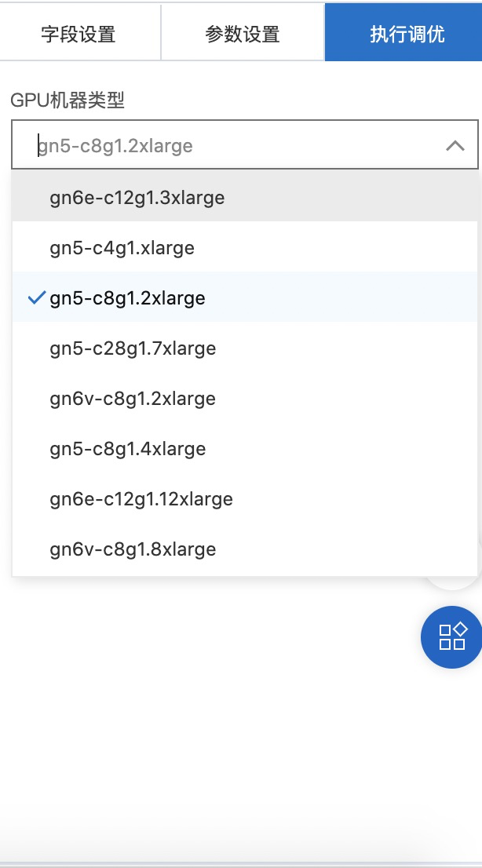482x868 pixels.
Task: Focus the GPU机器类型 search input
Action: (244, 144)
